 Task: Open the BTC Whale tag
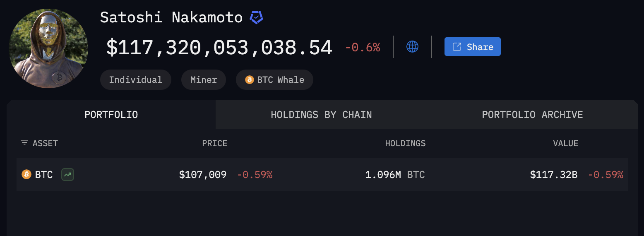[x=274, y=80]
